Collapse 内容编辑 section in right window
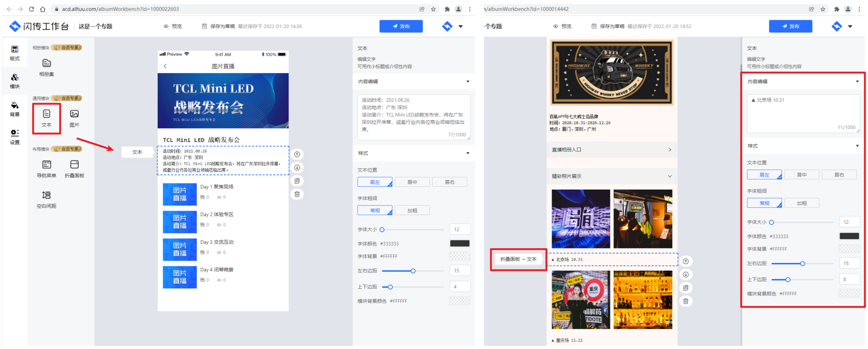Screen dimensions: 868x349 (x=857, y=82)
